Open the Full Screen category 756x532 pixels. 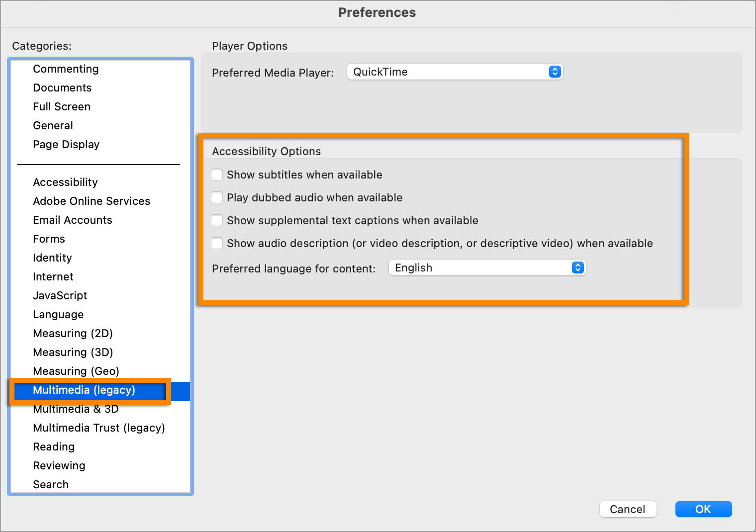(x=62, y=107)
